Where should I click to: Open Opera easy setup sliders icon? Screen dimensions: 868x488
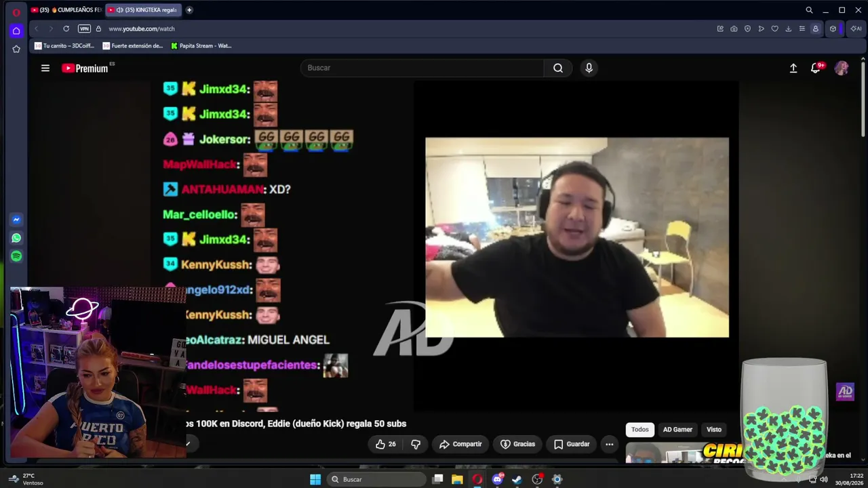(x=802, y=28)
